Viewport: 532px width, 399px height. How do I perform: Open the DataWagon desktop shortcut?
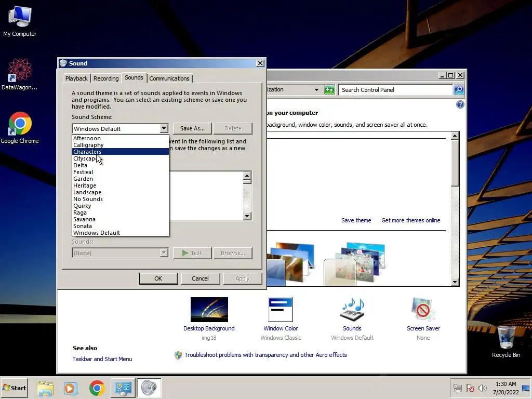tap(20, 74)
